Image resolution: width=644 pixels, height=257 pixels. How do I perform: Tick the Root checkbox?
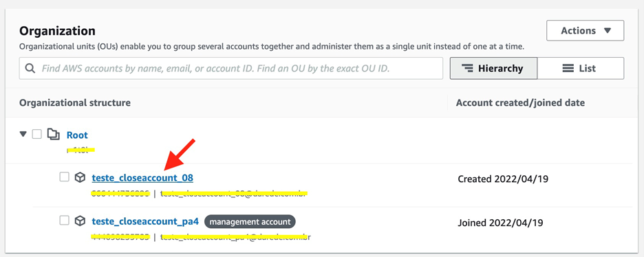coord(37,134)
